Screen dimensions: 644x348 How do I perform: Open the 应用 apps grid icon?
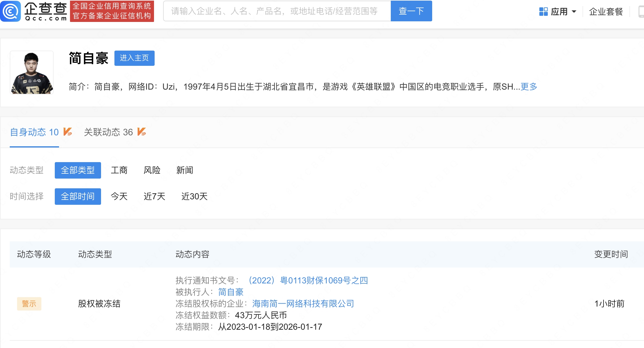543,12
